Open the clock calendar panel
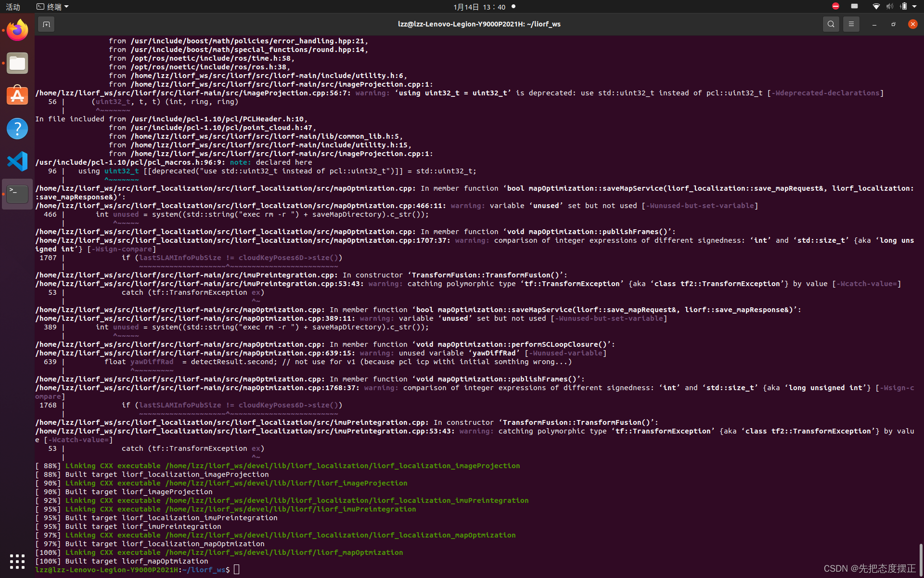This screenshot has width=924, height=578. pos(479,7)
